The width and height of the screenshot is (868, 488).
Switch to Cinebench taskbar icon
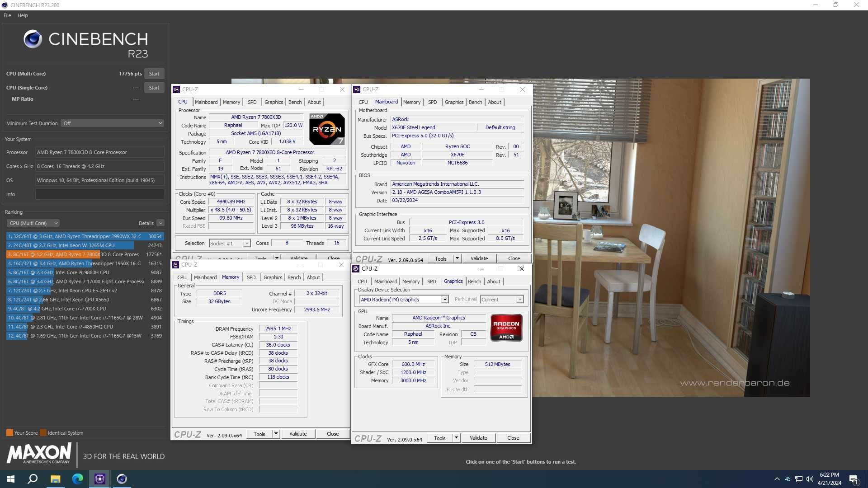(x=122, y=479)
